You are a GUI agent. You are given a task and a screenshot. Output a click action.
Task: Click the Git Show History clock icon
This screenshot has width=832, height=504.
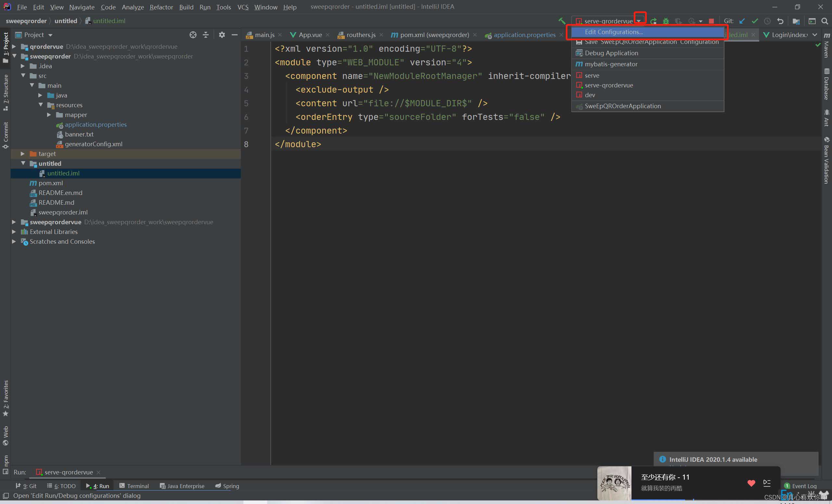767,21
